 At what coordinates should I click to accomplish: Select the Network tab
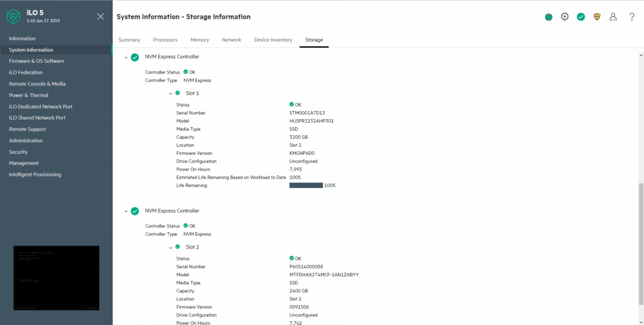[231, 40]
